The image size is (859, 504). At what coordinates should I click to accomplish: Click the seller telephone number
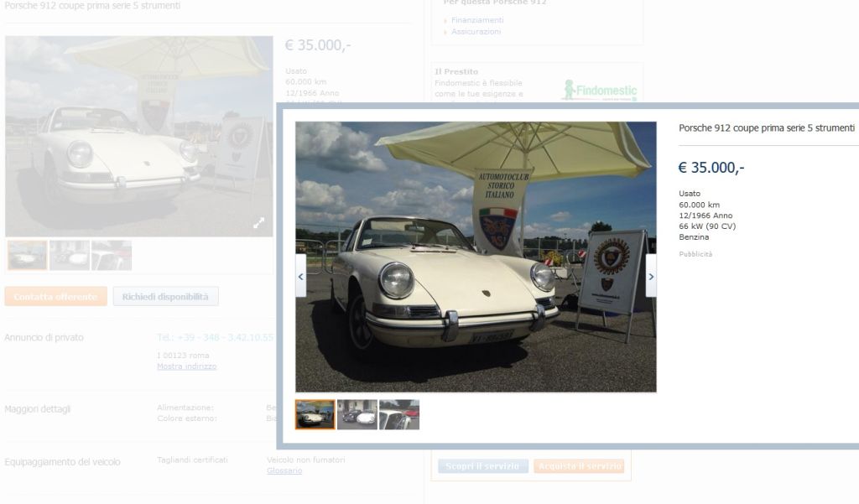coord(215,337)
